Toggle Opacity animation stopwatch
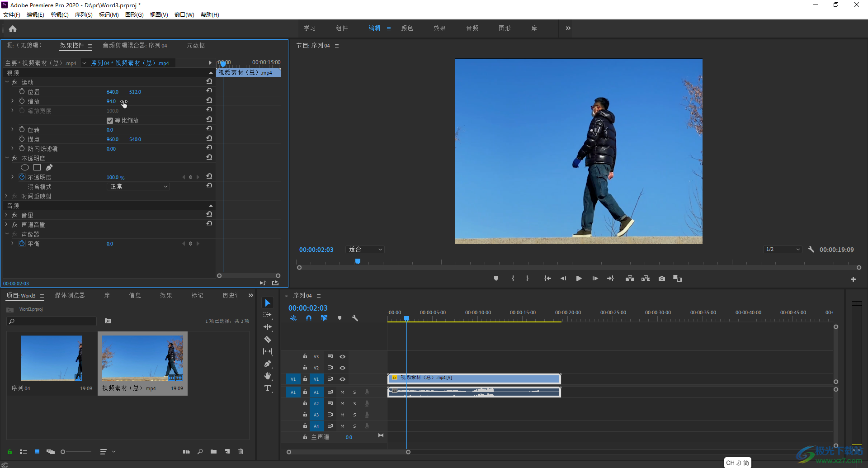868x468 pixels. click(x=22, y=177)
